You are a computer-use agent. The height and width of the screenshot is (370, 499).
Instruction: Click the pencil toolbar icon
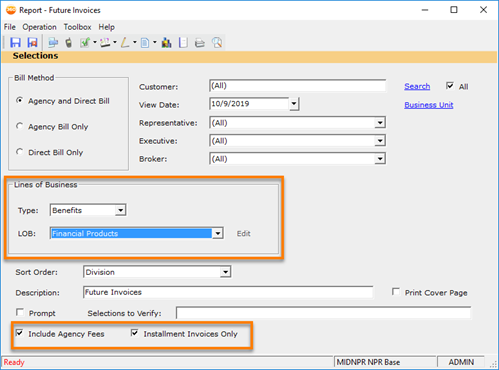click(x=125, y=43)
